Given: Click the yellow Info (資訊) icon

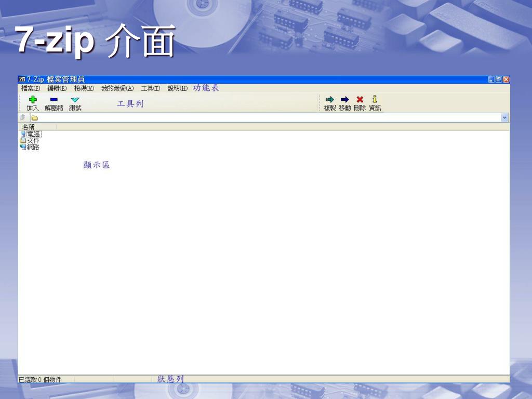Looking at the screenshot, I should [x=375, y=99].
